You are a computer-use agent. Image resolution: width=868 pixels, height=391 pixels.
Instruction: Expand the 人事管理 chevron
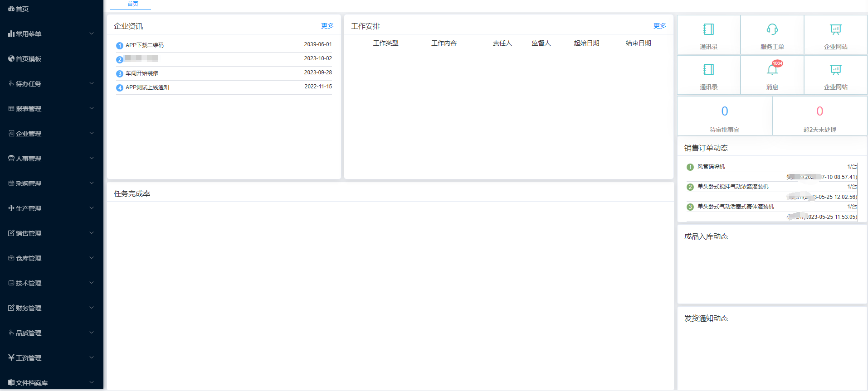[x=92, y=158]
